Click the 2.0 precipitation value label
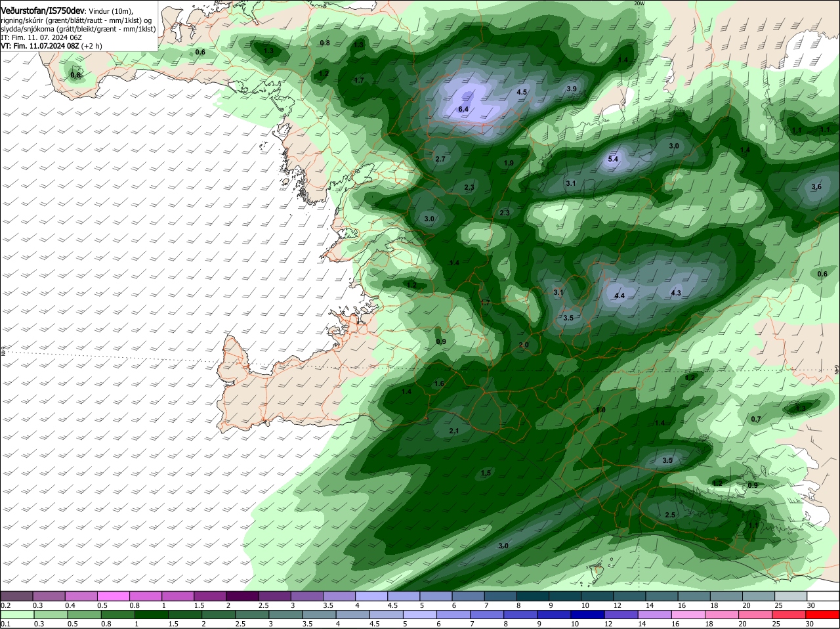 [524, 345]
